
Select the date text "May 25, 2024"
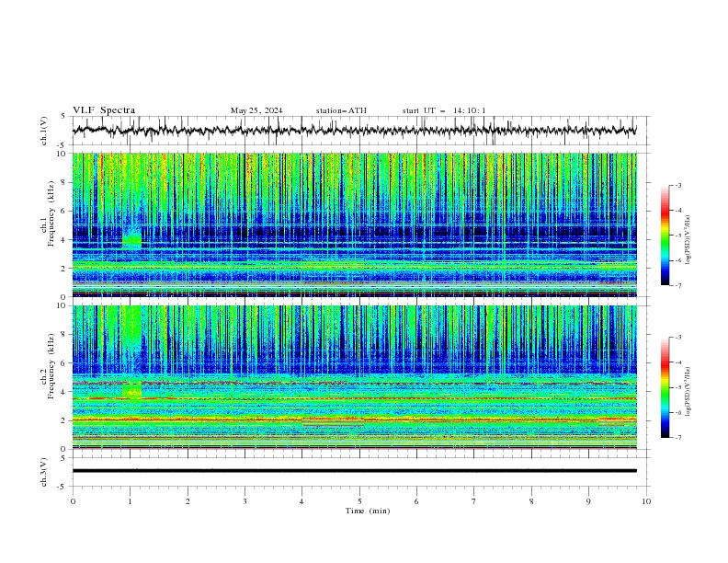click(x=256, y=110)
